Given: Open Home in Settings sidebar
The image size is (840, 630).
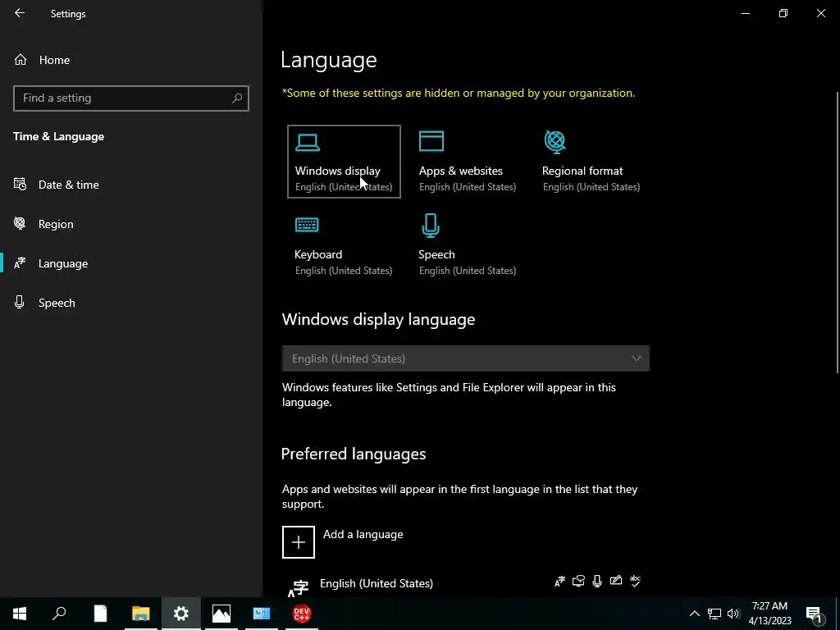Looking at the screenshot, I should [54, 60].
